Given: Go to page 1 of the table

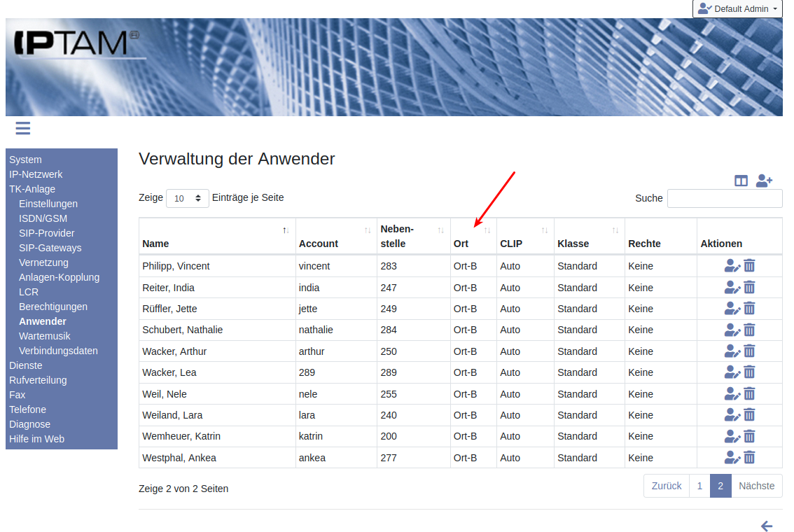Looking at the screenshot, I should pyautogui.click(x=699, y=486).
